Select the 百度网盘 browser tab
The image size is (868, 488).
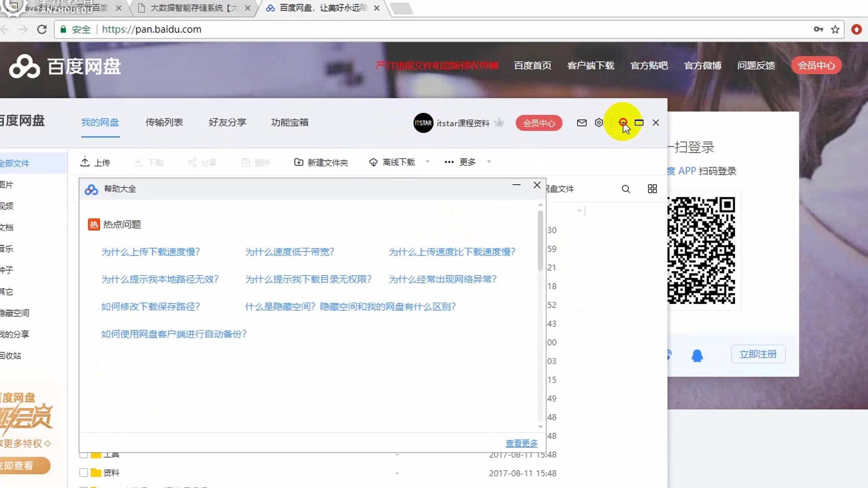click(323, 8)
